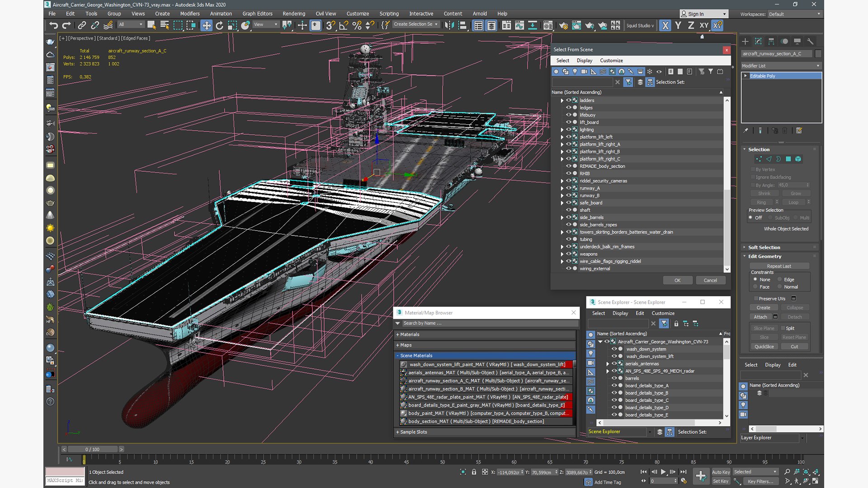Activate the Select and Rotate tool
This screenshot has width=868, height=488.
click(219, 25)
